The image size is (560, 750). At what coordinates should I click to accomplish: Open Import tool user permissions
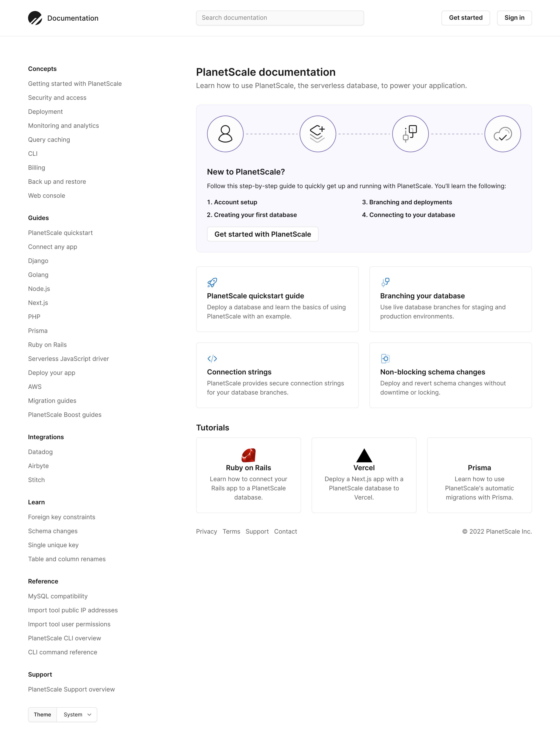[69, 624]
